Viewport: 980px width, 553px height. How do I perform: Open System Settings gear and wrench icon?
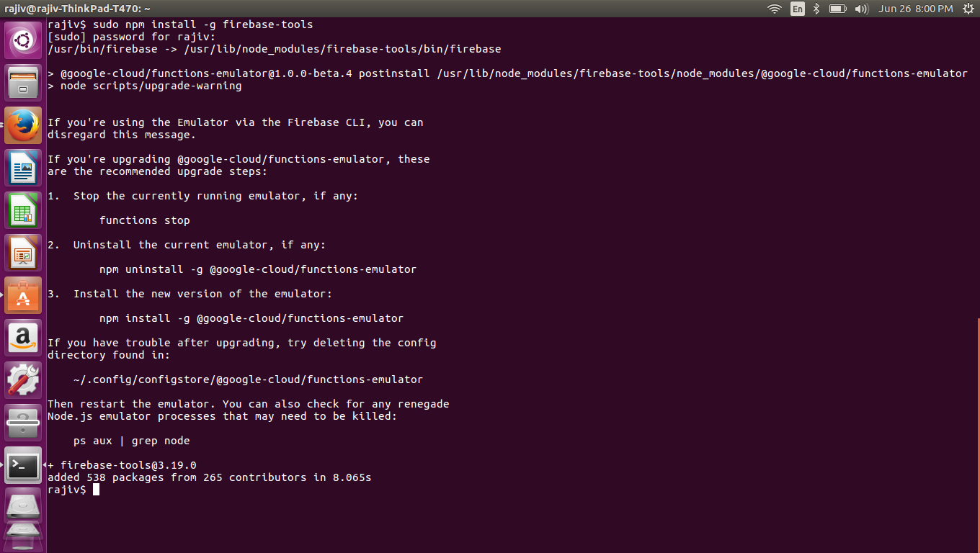(x=23, y=380)
